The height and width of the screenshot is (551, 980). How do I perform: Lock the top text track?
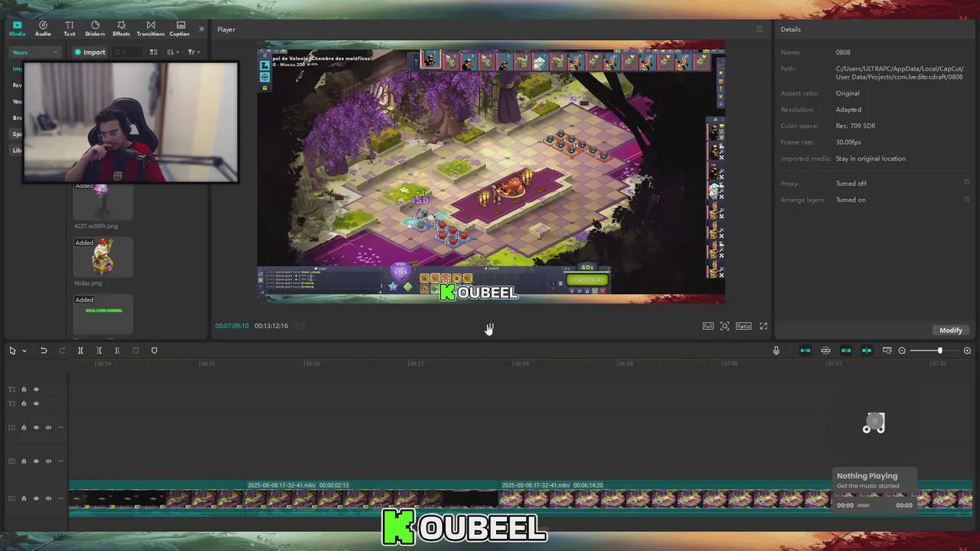[24, 390]
